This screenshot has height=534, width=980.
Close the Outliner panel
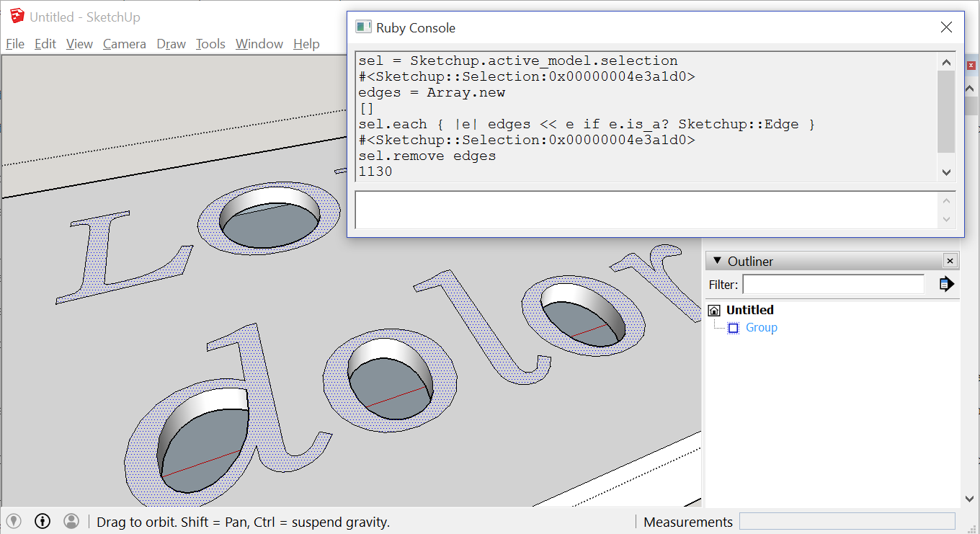coord(950,261)
